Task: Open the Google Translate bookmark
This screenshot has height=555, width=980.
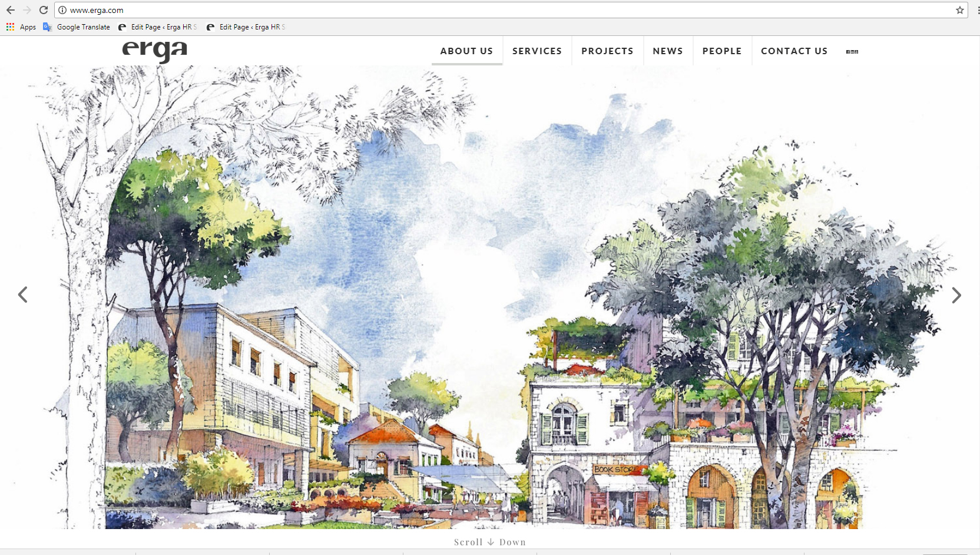Action: tap(77, 27)
